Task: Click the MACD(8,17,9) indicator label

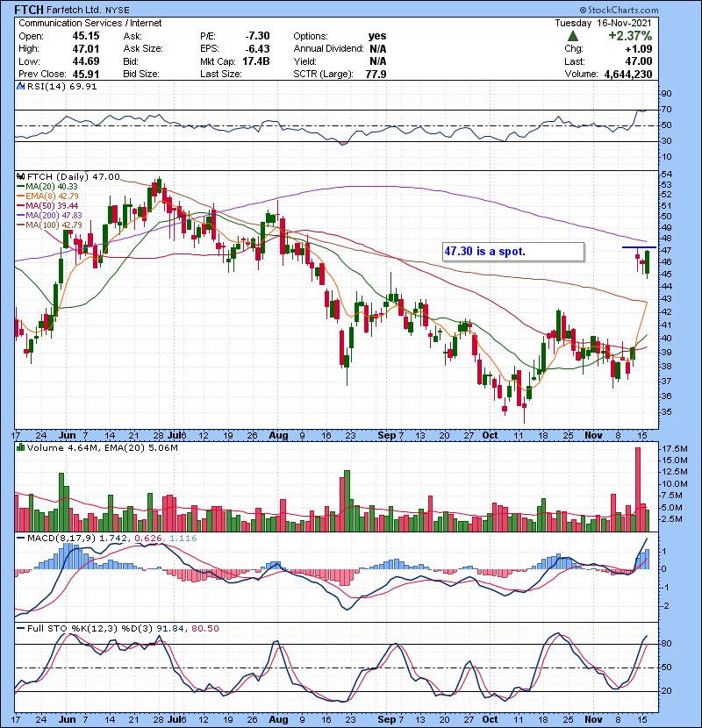Action: 61,539
